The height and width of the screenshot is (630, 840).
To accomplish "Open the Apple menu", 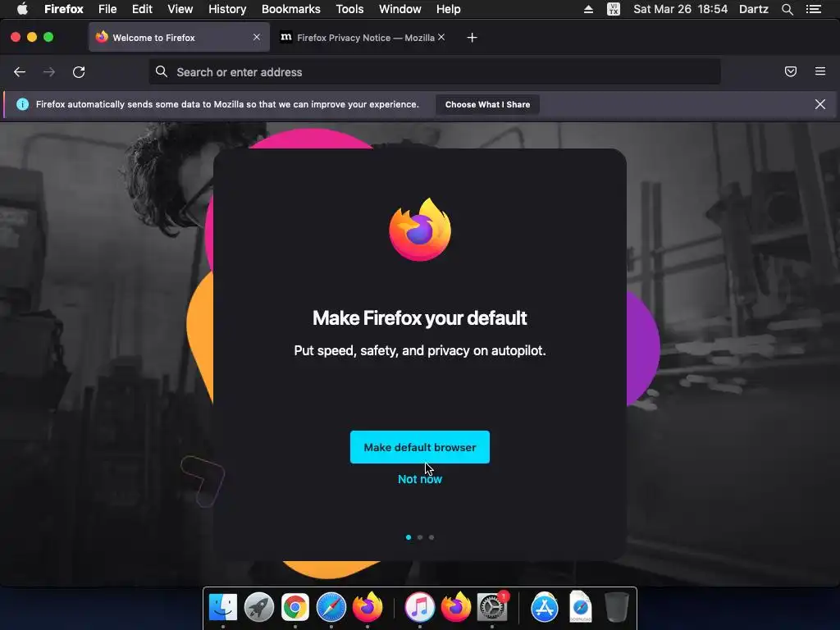I will (22, 9).
